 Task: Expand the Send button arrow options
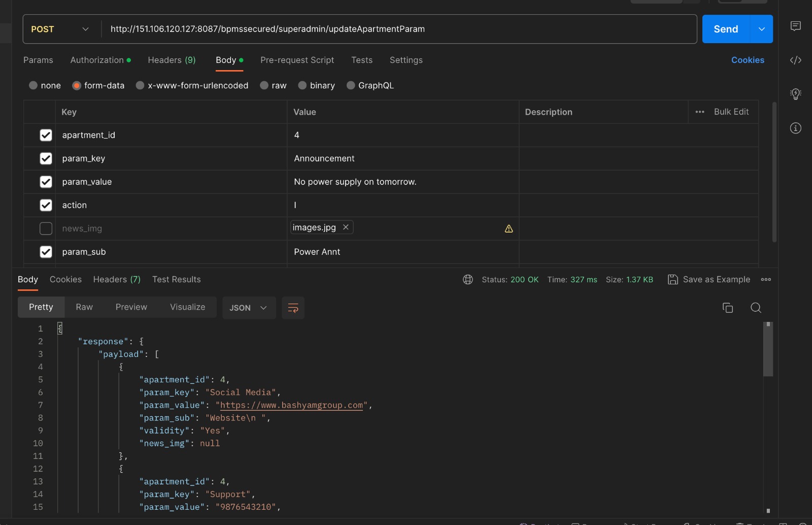click(761, 29)
